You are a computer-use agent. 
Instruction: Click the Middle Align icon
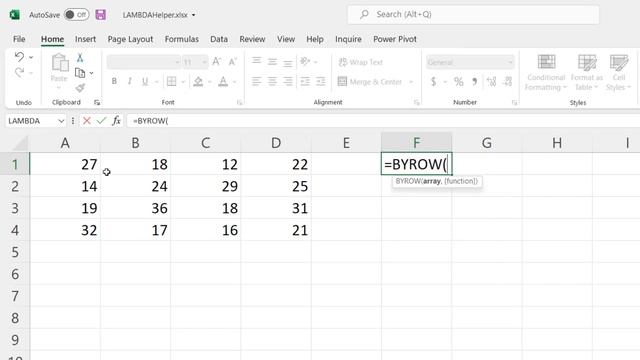272,62
